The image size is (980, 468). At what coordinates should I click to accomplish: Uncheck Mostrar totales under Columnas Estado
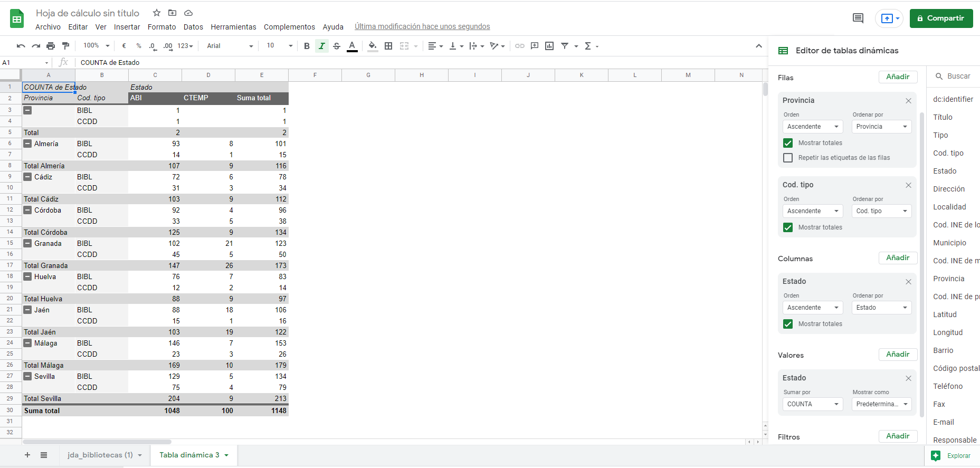click(788, 324)
